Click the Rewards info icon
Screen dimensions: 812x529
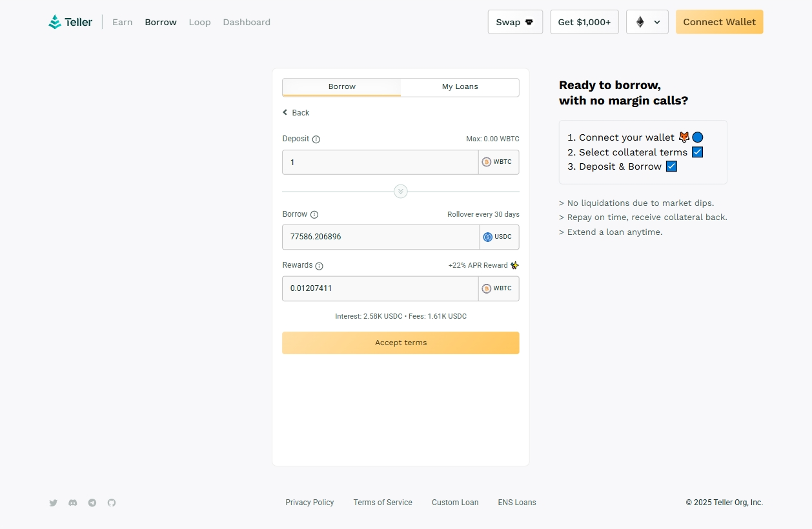coord(319,266)
